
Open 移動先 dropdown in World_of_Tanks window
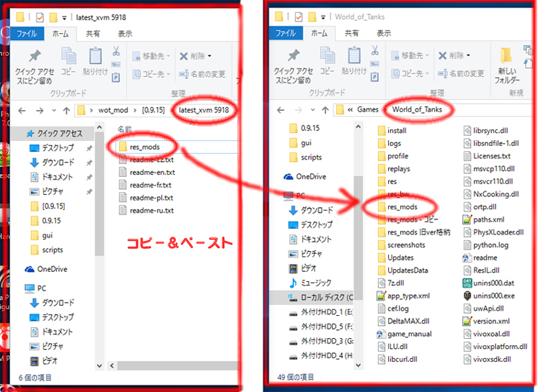tap(410, 55)
